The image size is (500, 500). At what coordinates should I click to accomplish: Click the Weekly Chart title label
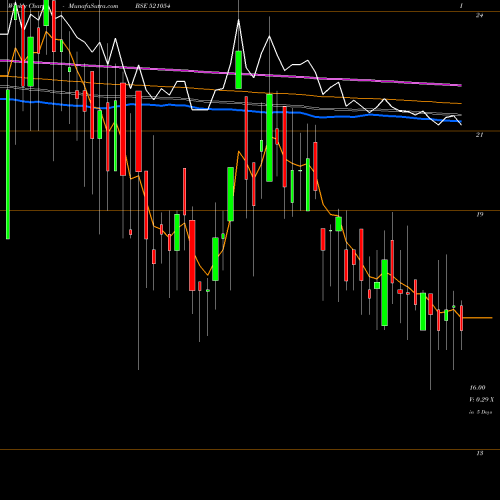tap(27, 6)
